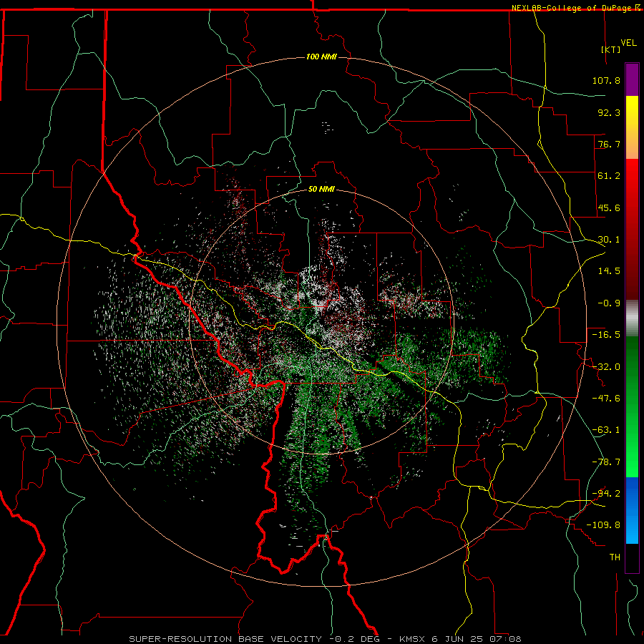The height and width of the screenshot is (644, 644).
Task: Click the -16.5 velocity scale value
Action: [606, 335]
